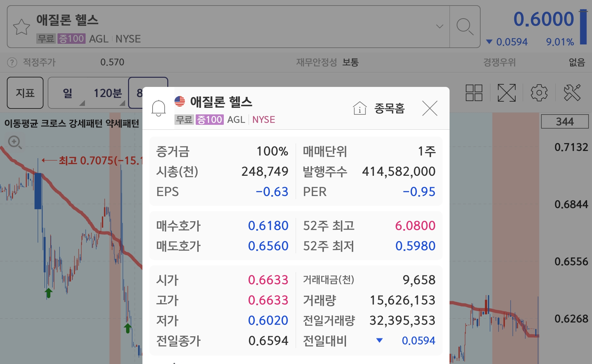592x364 pixels.
Task: Click the 적정주가 value 0.570
Action: pyautogui.click(x=112, y=62)
